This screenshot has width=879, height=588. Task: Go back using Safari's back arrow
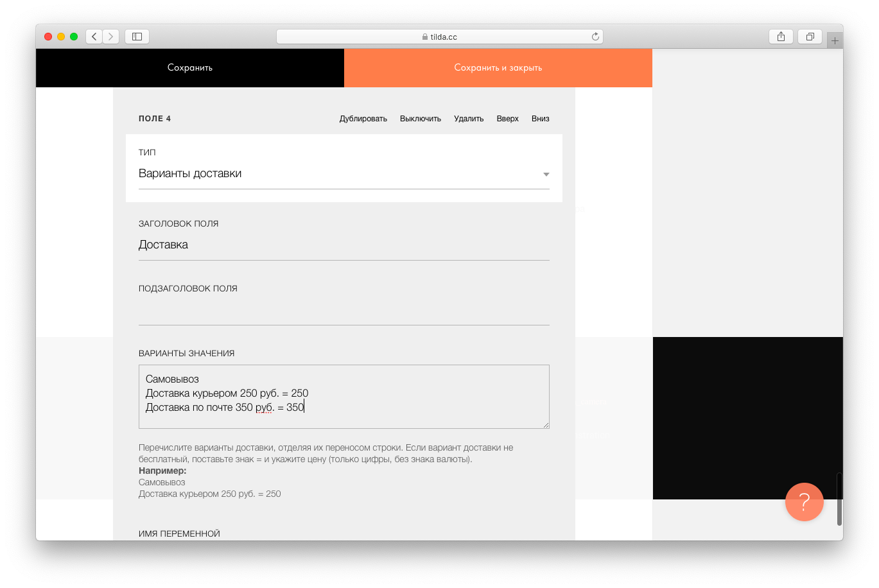pos(94,37)
